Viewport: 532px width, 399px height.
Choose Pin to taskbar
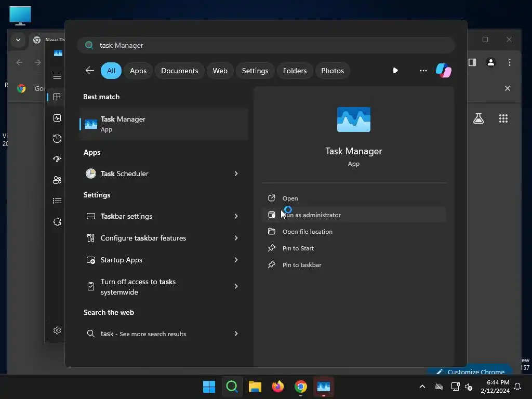[x=353, y=264]
